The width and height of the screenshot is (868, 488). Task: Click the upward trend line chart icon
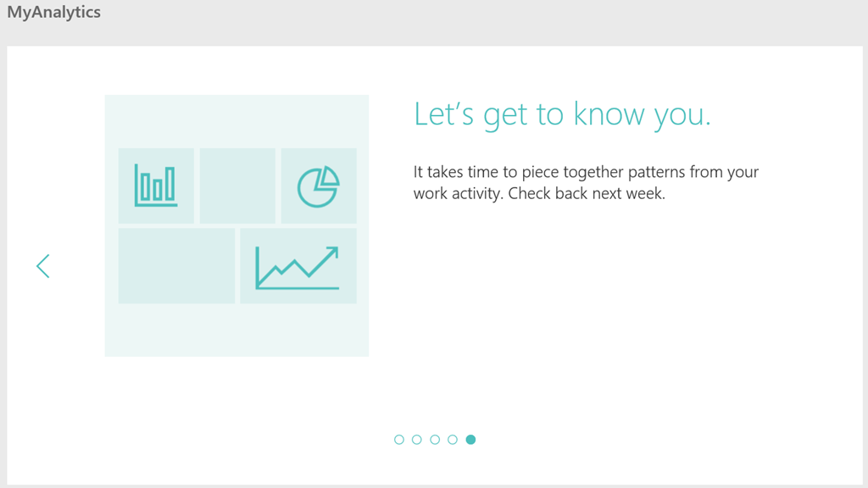pos(298,266)
